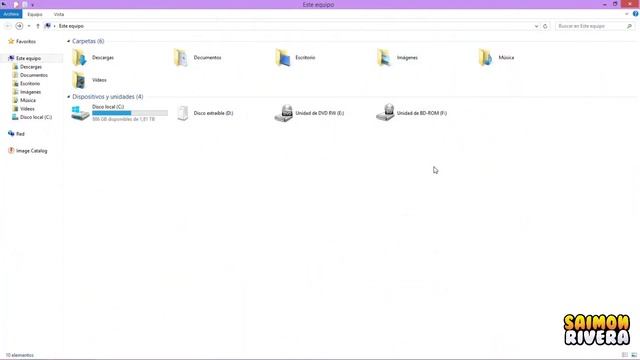Screen dimensions: 640x360
Task: Open address bar history dropdown
Action: [536, 26]
